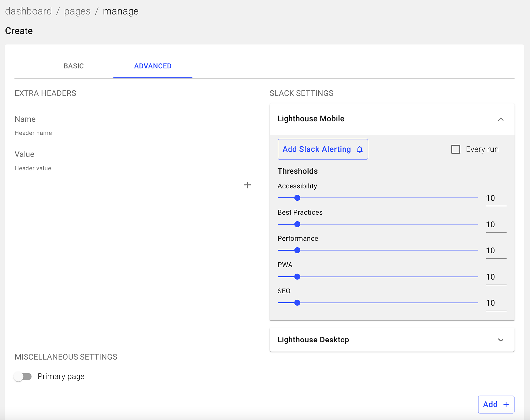Click the Header value helper text

33,168
